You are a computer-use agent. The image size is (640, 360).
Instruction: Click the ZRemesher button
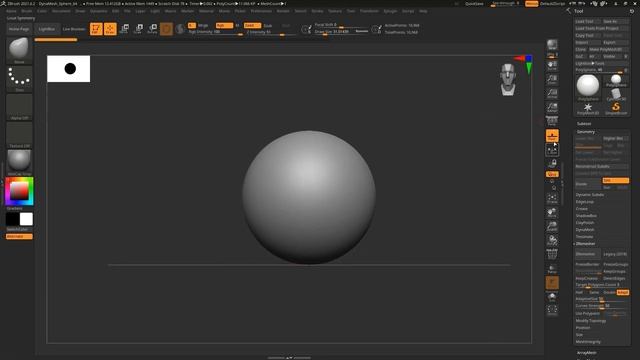point(587,254)
